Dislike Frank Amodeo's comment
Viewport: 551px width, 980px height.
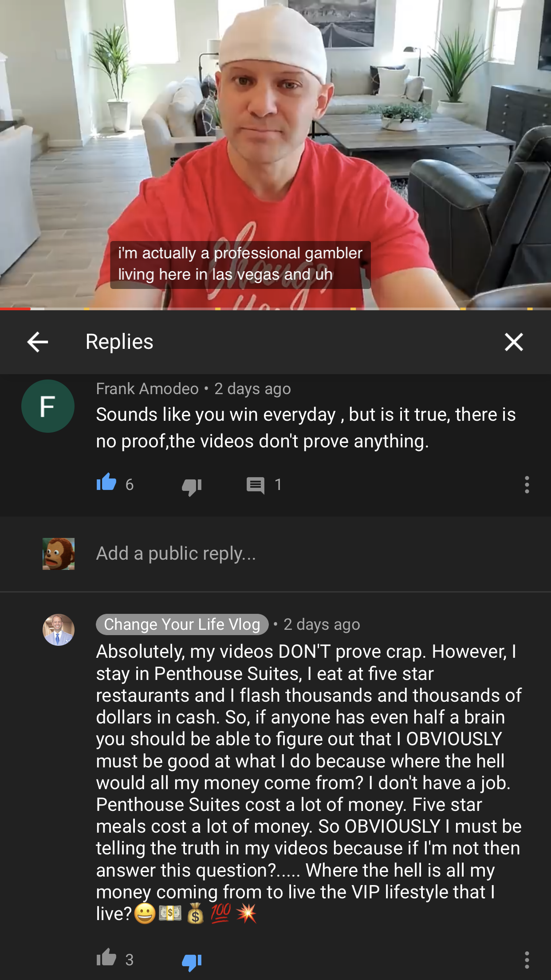(192, 486)
